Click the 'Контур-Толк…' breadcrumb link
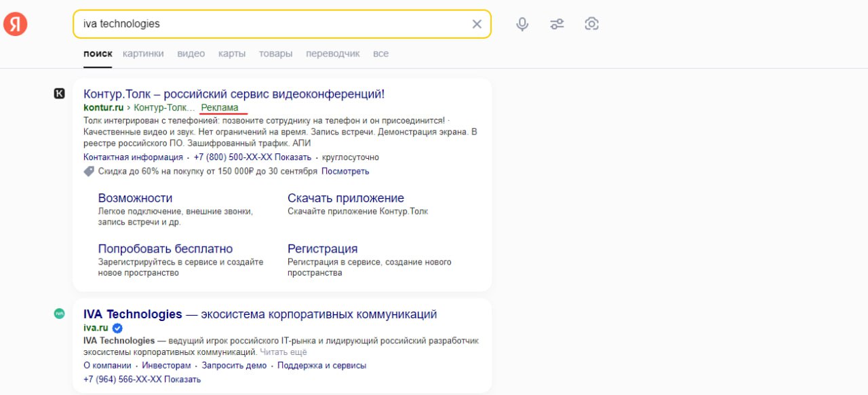Viewport: 868px width, 395px height. coord(164,107)
